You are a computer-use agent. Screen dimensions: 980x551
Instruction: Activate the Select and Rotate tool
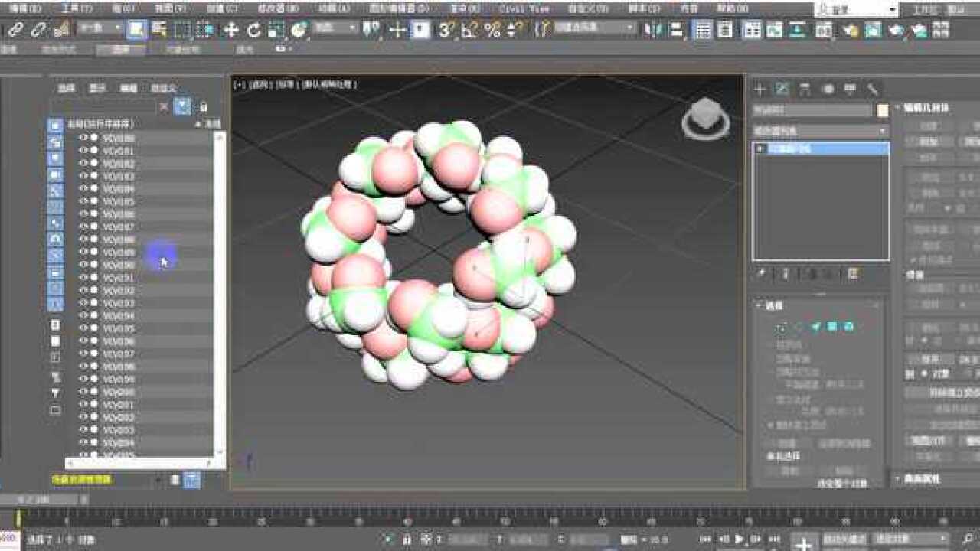click(253, 28)
